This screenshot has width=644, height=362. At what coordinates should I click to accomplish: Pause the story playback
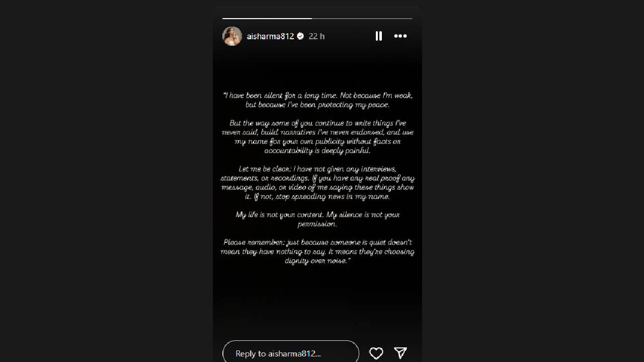point(378,36)
